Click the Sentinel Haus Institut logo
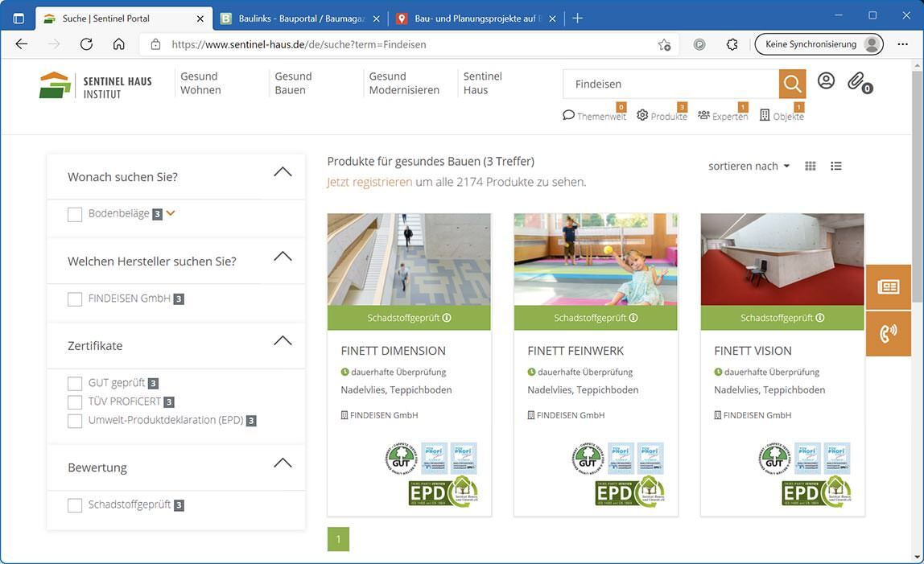The width and height of the screenshot is (924, 564). tap(96, 86)
